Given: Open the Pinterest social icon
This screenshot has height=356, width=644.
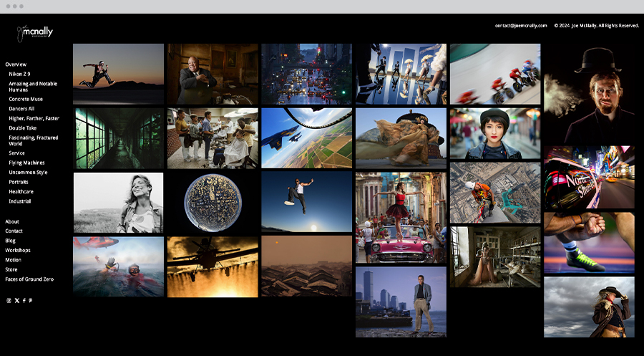Looking at the screenshot, I should coord(30,301).
